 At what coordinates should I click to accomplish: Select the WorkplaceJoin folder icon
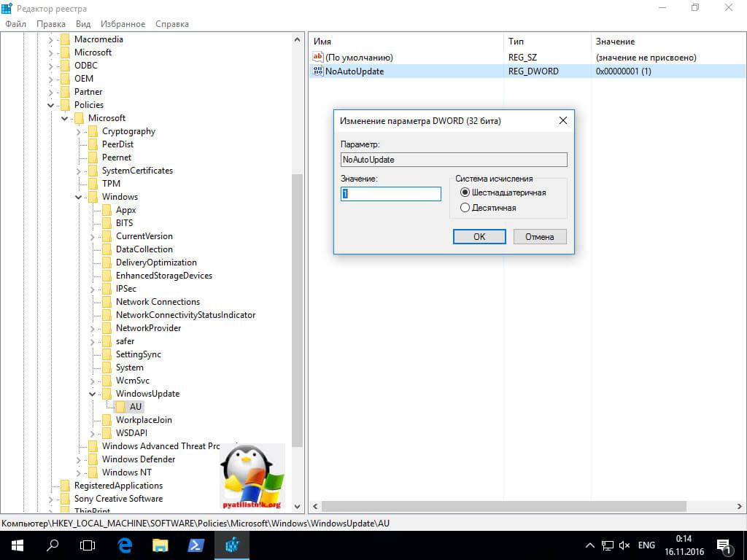pos(107,419)
